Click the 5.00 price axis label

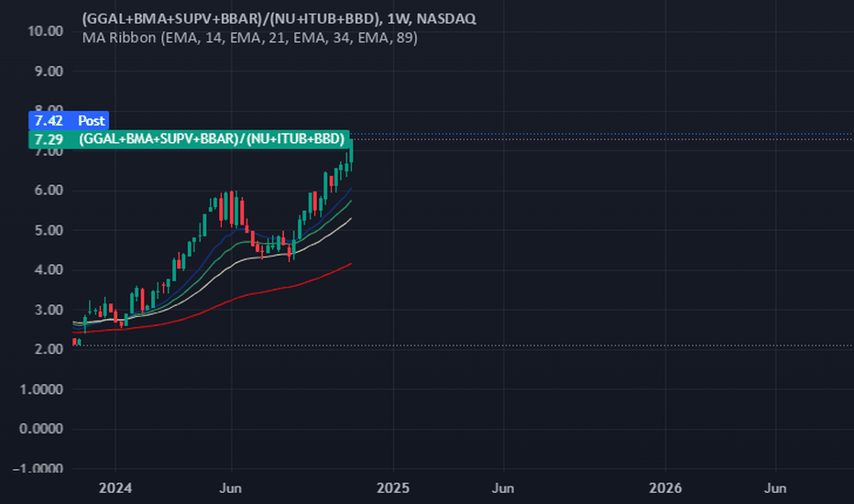coord(49,231)
